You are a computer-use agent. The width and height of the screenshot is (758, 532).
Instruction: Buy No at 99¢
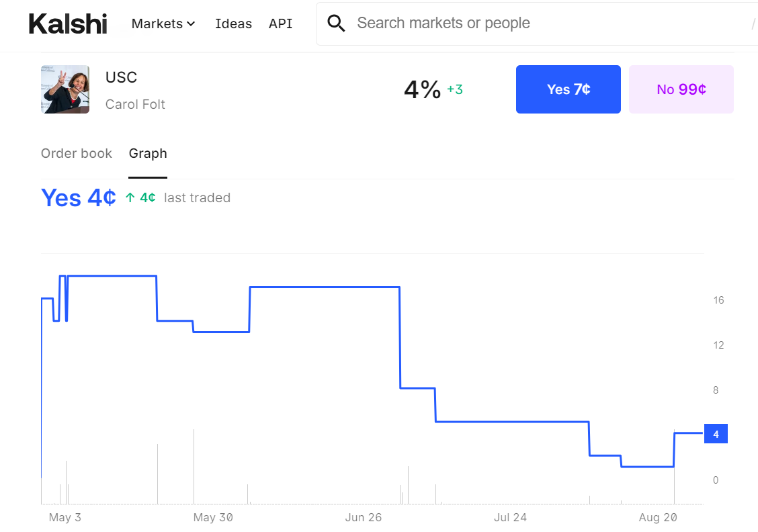[x=681, y=89]
